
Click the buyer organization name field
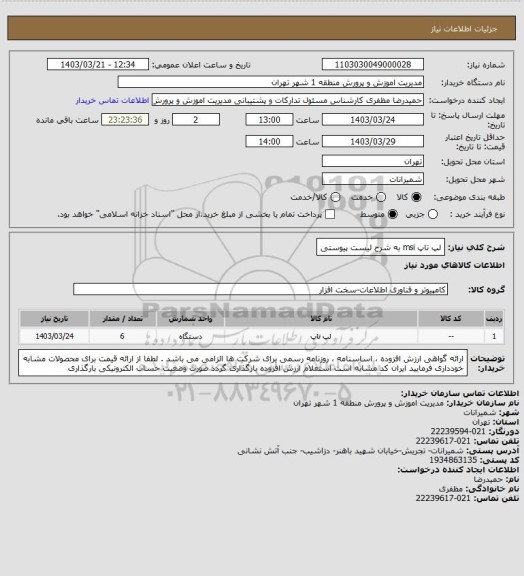click(x=270, y=82)
